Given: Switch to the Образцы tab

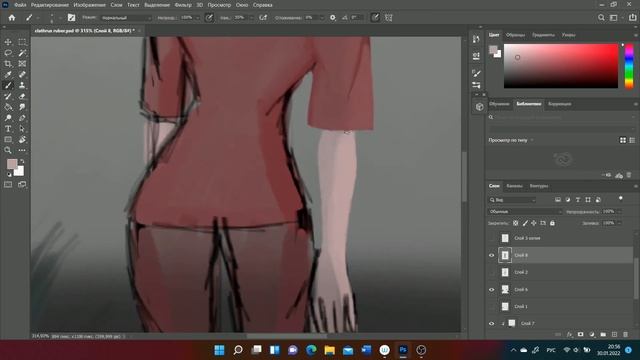Looking at the screenshot, I should pos(516,35).
